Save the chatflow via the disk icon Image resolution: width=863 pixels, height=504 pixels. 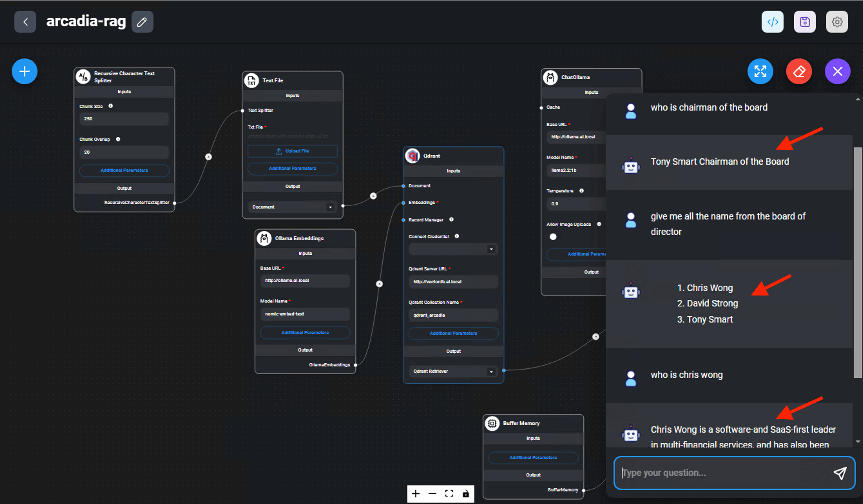click(x=804, y=22)
